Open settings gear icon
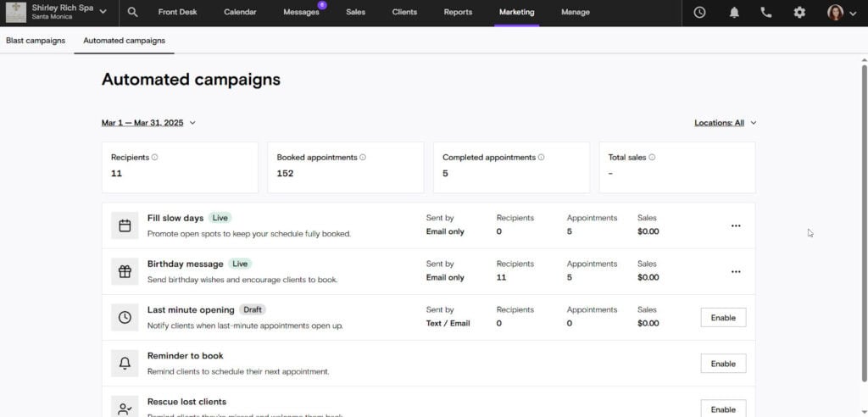This screenshot has height=417, width=868. coord(799,12)
